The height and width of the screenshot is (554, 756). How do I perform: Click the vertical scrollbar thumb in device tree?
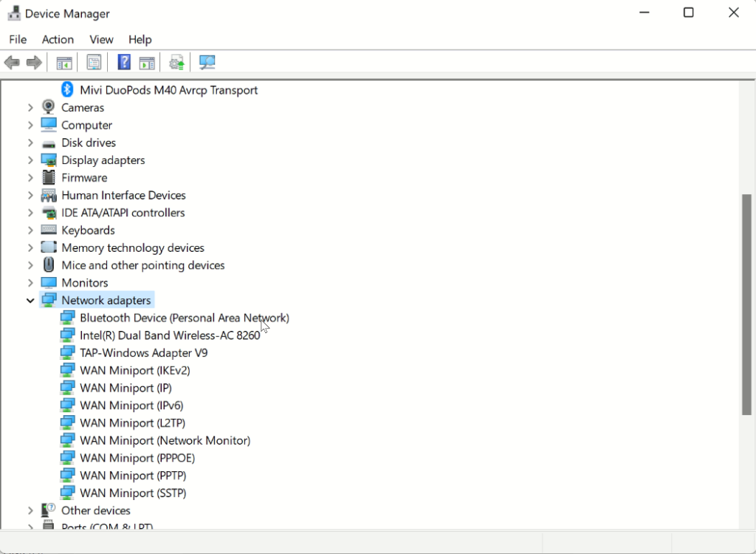[x=746, y=304]
